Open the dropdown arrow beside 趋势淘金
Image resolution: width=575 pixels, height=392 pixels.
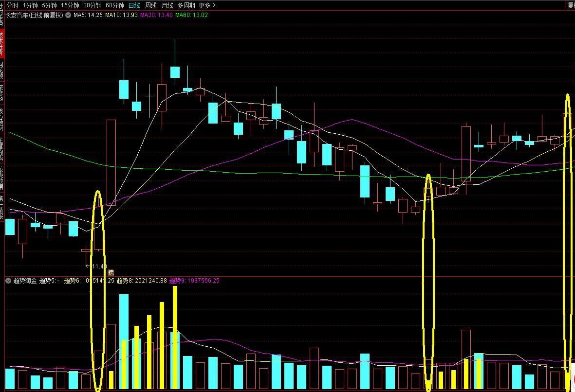[8, 281]
